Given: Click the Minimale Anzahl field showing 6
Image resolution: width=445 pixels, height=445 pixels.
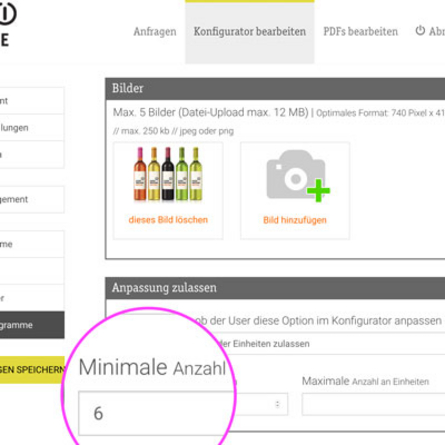Looking at the screenshot, I should pos(156,413).
